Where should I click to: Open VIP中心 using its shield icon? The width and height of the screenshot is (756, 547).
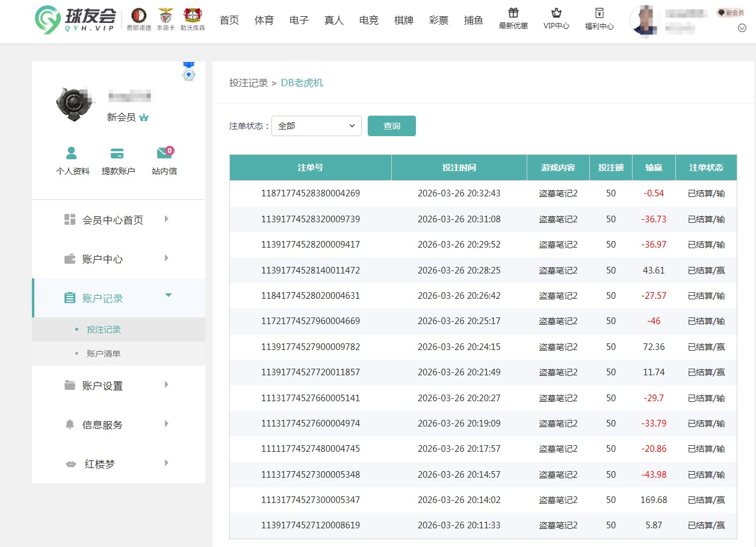(557, 13)
